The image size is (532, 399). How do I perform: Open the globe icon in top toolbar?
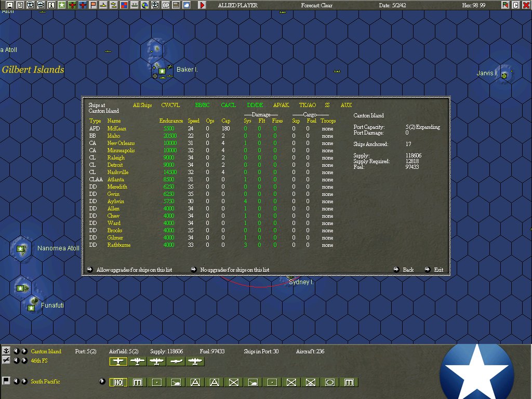point(145,5)
